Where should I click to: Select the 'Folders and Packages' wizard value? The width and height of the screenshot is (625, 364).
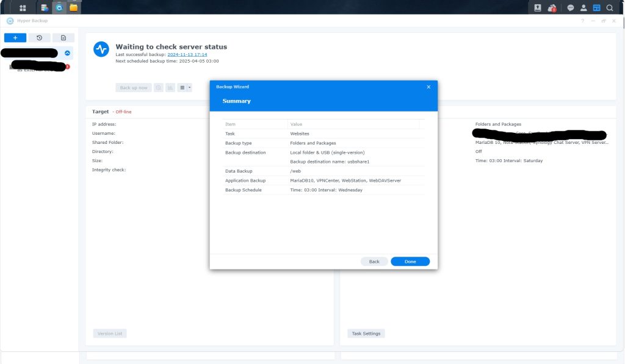click(313, 143)
